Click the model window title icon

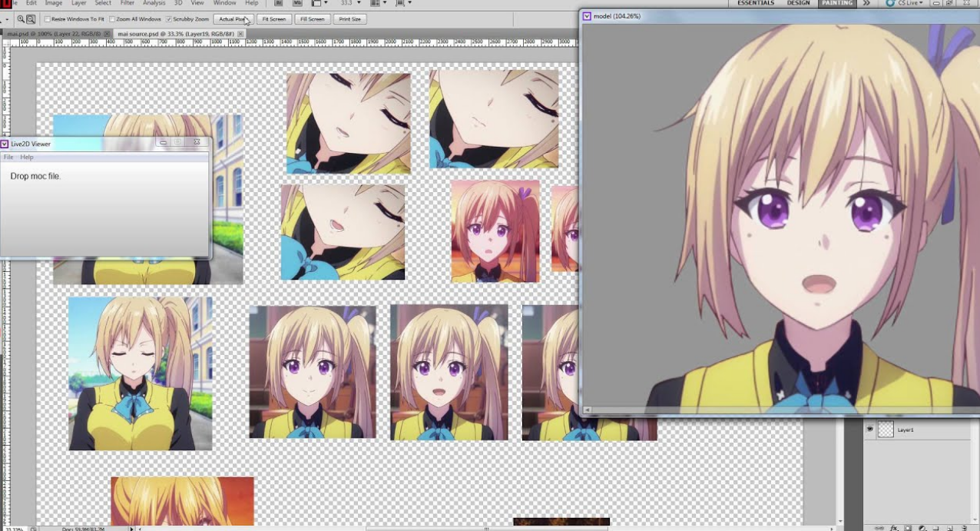[588, 15]
